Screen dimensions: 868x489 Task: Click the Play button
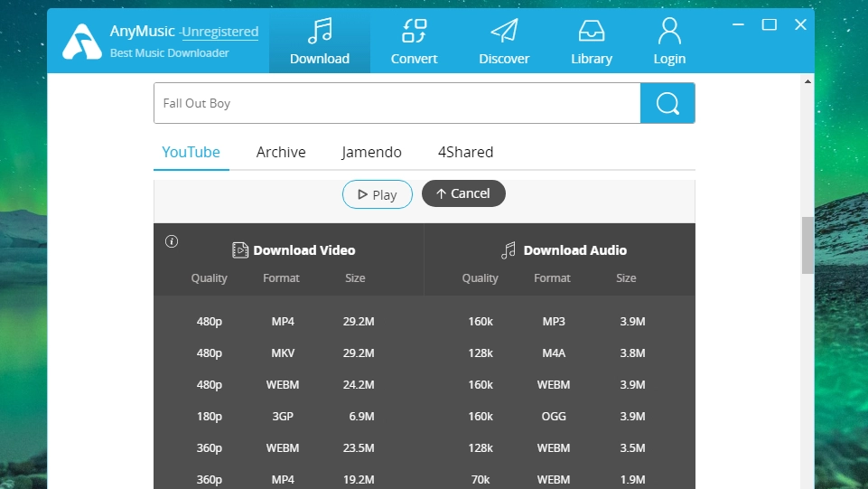pyautogui.click(x=378, y=194)
